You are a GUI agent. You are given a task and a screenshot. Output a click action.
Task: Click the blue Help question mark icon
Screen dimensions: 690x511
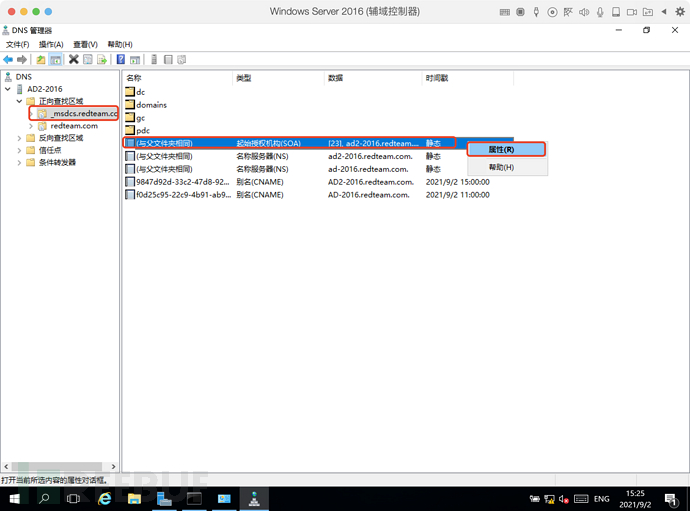[x=121, y=59]
